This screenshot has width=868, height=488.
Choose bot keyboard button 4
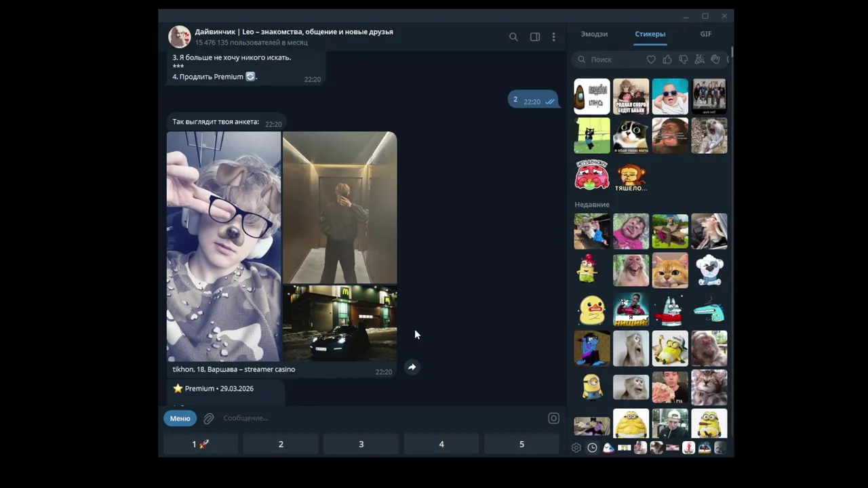[x=441, y=444]
